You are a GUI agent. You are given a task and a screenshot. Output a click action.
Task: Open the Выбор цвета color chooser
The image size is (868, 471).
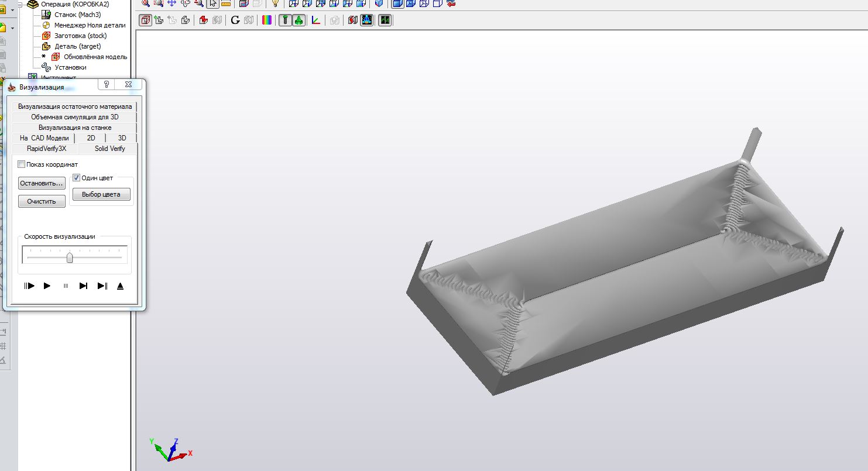click(x=101, y=194)
